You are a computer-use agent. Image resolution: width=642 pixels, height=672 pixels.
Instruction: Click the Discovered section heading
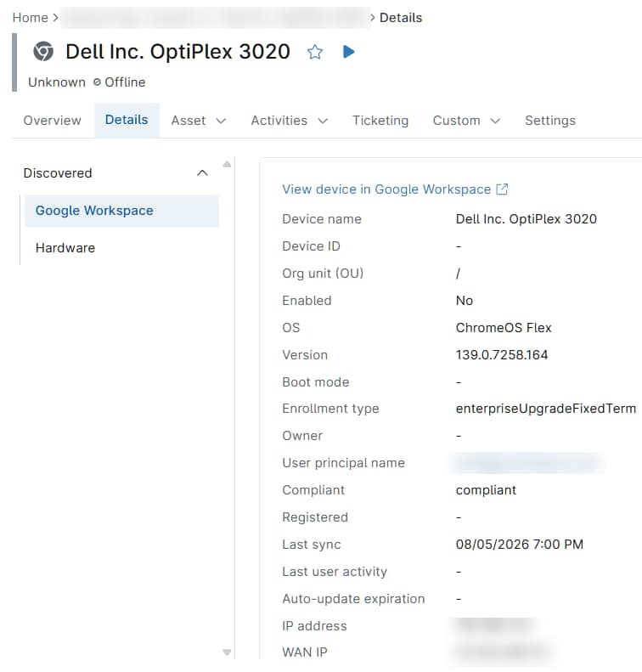click(x=58, y=173)
